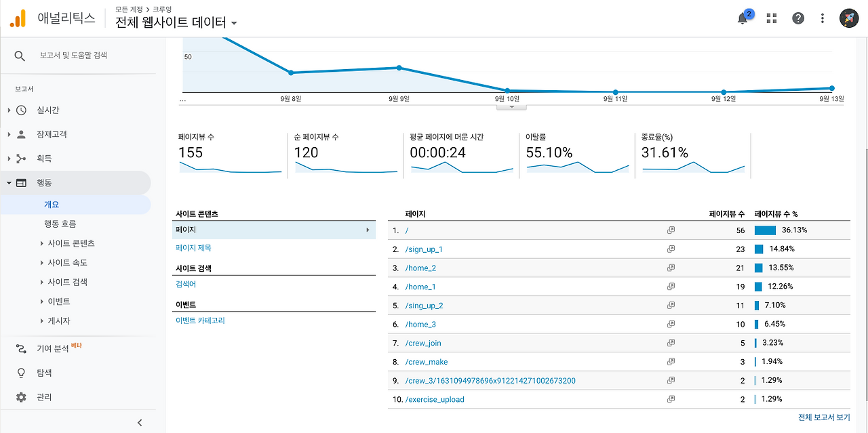Open the / page in new window icon

[x=671, y=230]
